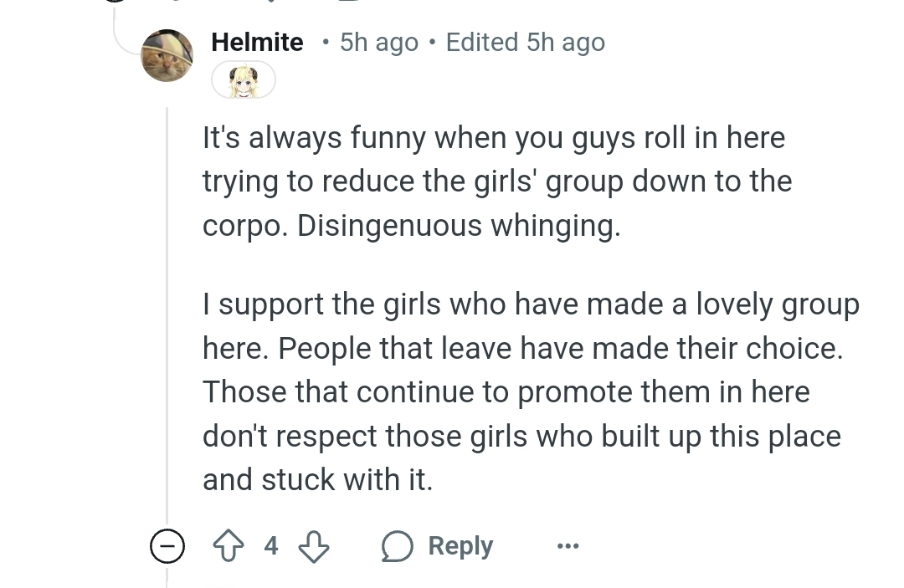Click the Reply button label
Image resolution: width=904 pixels, height=588 pixels.
pos(460,545)
